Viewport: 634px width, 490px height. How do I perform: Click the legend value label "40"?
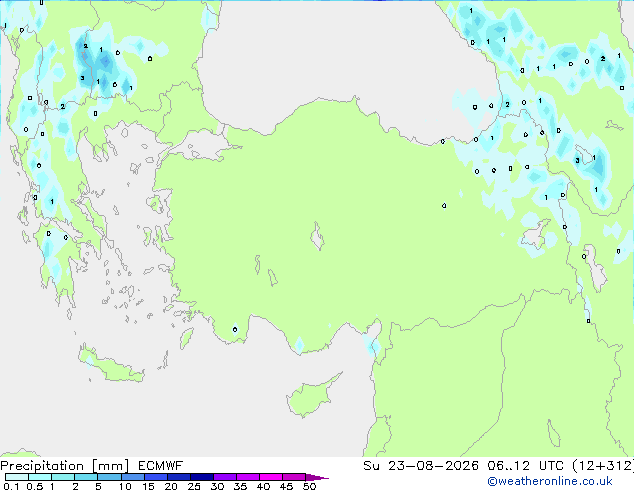[263, 486]
